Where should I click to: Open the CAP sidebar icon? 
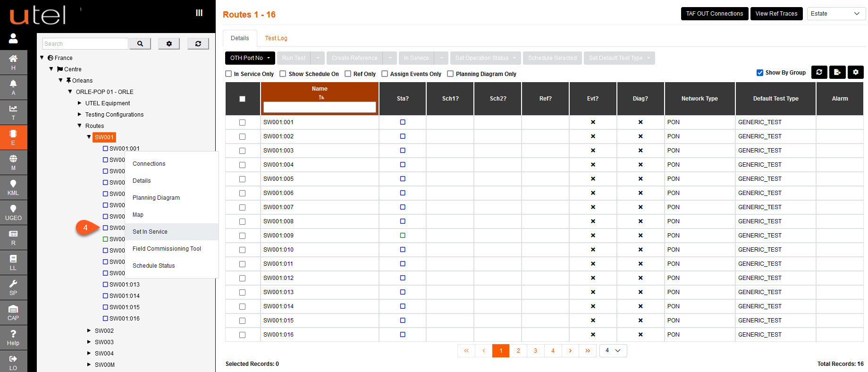tap(13, 313)
